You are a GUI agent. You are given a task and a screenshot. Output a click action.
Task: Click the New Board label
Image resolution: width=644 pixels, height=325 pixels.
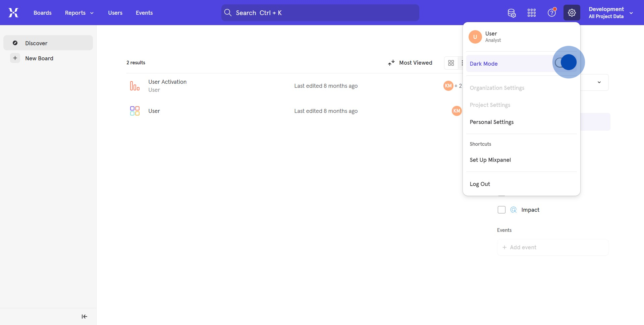39,58
